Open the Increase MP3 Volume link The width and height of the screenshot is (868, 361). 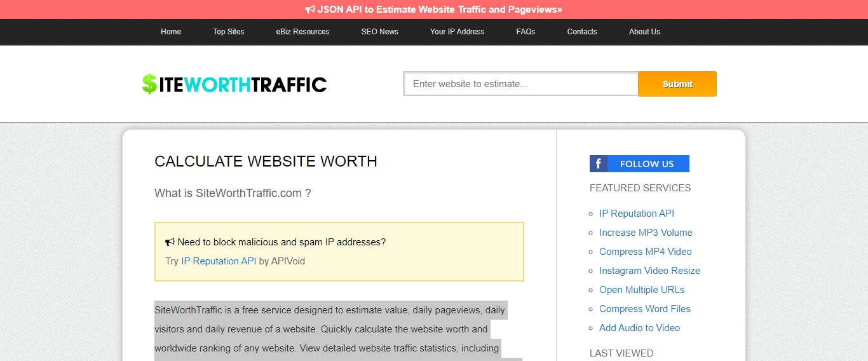point(646,233)
